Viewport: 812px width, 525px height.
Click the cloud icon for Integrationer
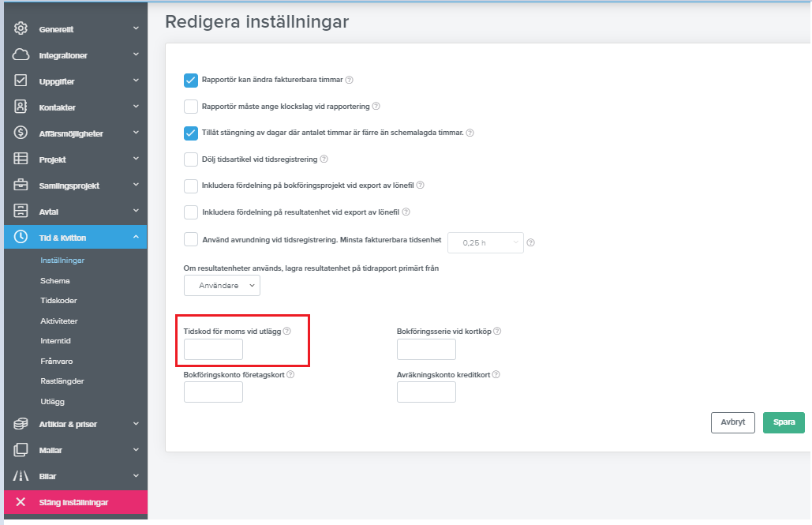[21, 55]
